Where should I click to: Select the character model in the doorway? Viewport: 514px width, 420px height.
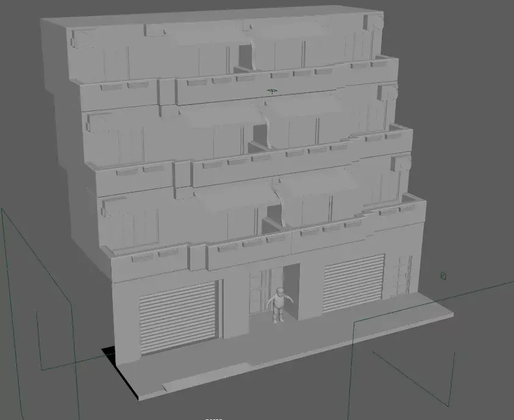click(x=279, y=305)
